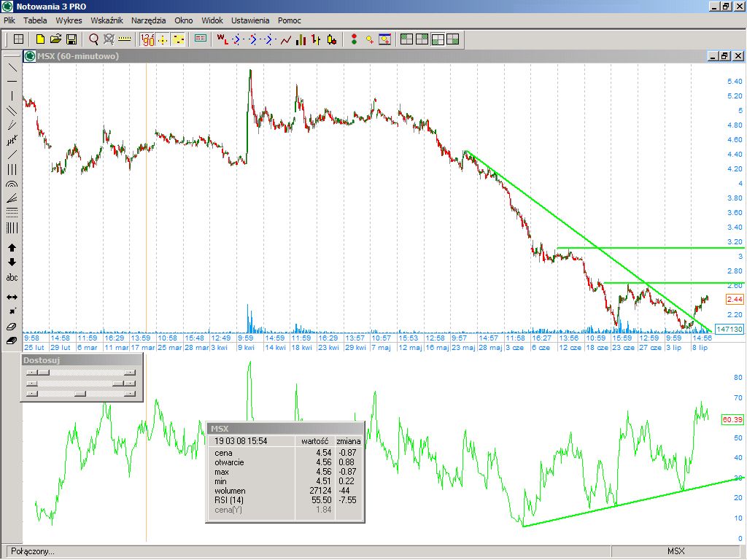Open file with the folder icon
The image size is (747, 560).
pyautogui.click(x=56, y=39)
